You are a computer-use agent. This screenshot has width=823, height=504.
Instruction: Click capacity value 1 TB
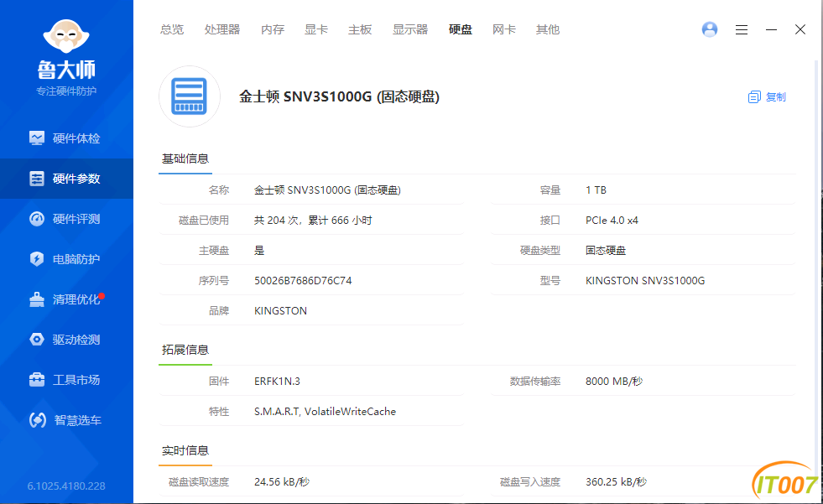click(596, 190)
